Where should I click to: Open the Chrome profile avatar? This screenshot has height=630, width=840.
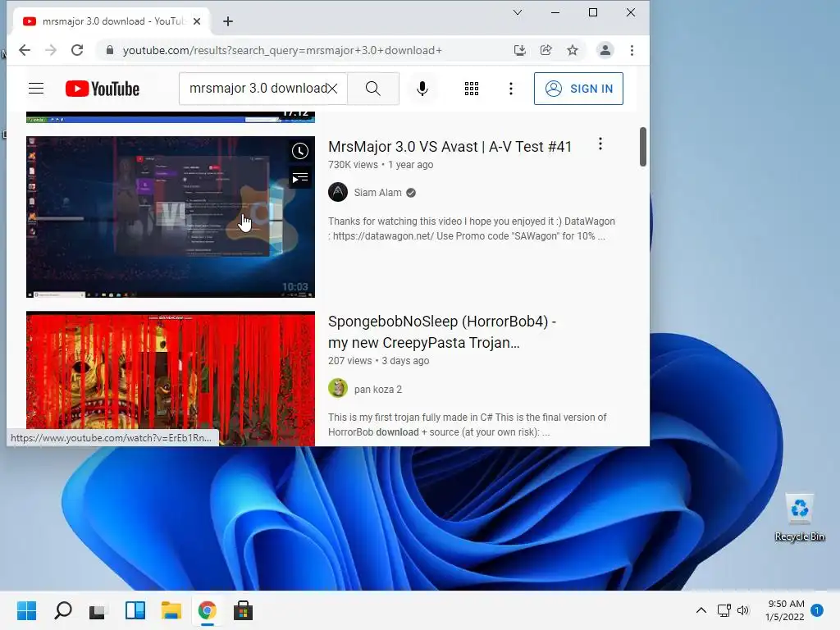pos(605,50)
